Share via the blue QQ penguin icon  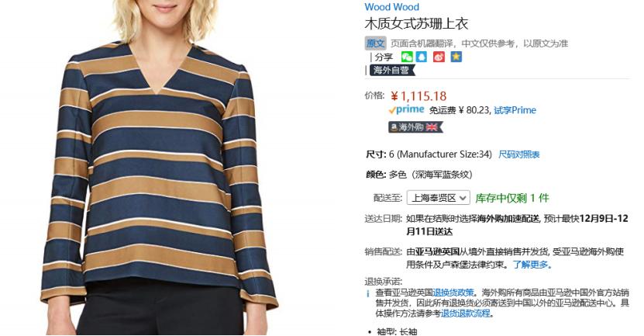tap(422, 57)
